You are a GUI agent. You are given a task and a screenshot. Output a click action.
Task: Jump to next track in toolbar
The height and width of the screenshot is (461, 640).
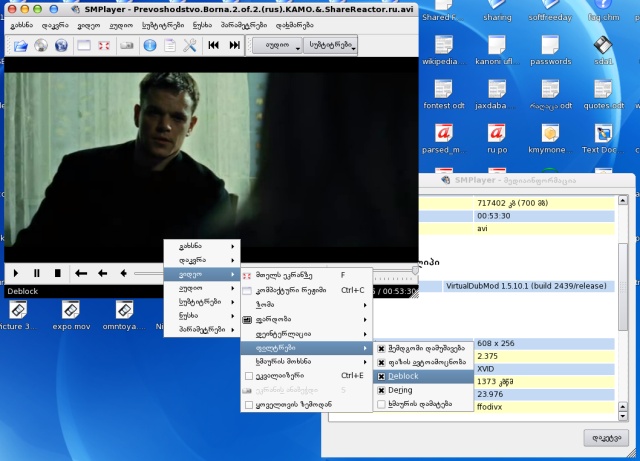(234, 45)
